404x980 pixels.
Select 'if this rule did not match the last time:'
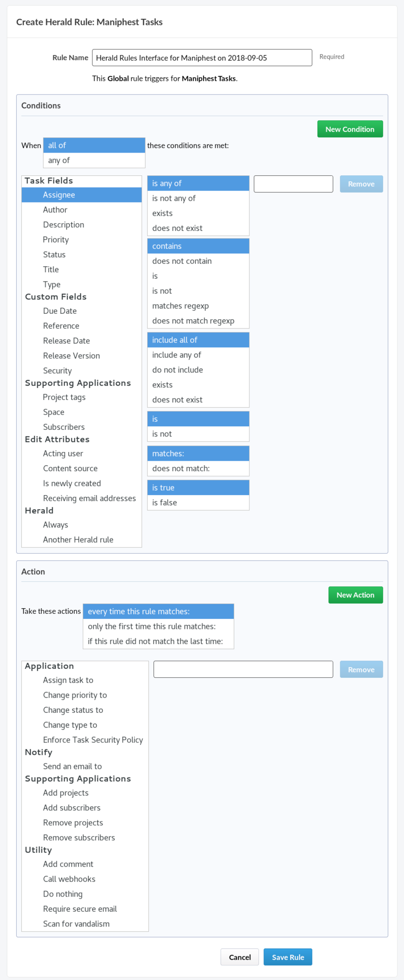click(159, 641)
